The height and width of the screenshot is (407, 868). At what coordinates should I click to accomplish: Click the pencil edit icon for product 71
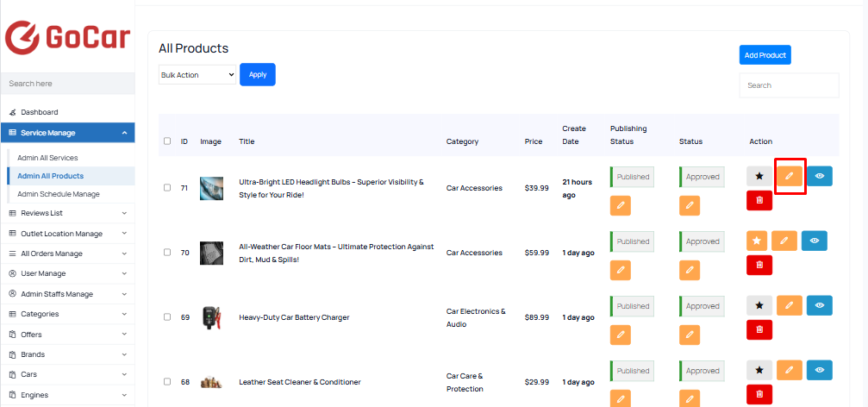[790, 176]
